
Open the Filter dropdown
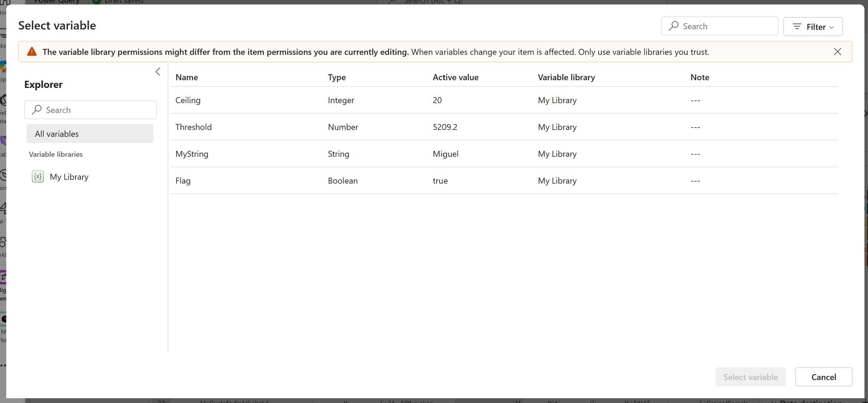point(813,27)
